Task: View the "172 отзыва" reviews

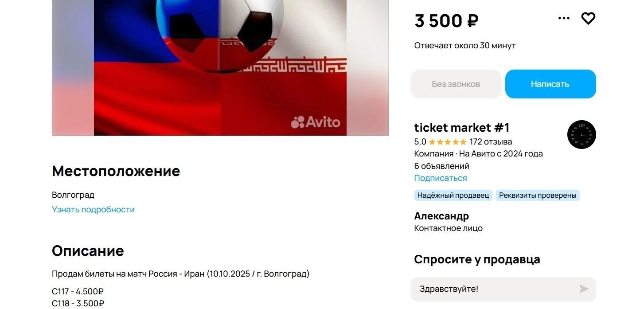Action: pos(491,142)
